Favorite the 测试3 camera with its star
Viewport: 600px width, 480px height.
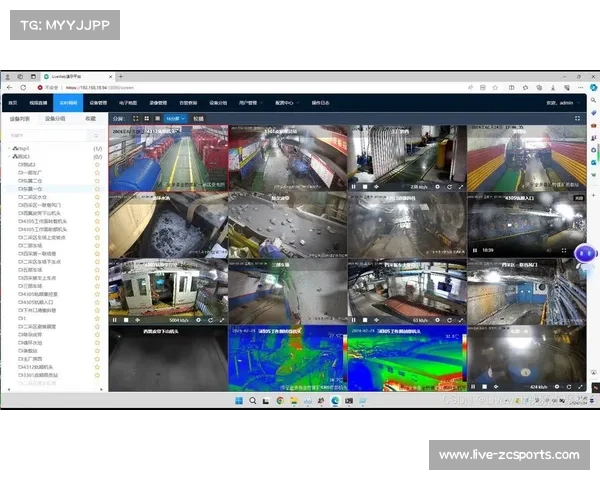point(97,165)
